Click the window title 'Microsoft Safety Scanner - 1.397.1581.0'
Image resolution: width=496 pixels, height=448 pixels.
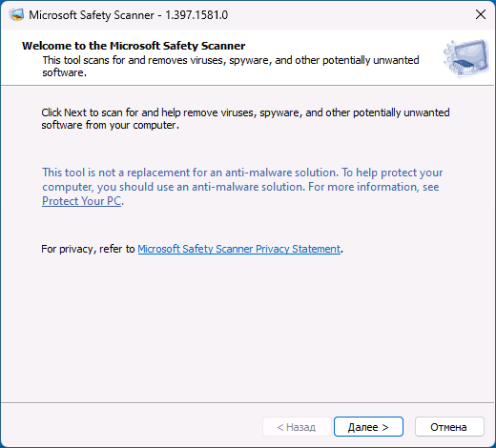pos(129,15)
